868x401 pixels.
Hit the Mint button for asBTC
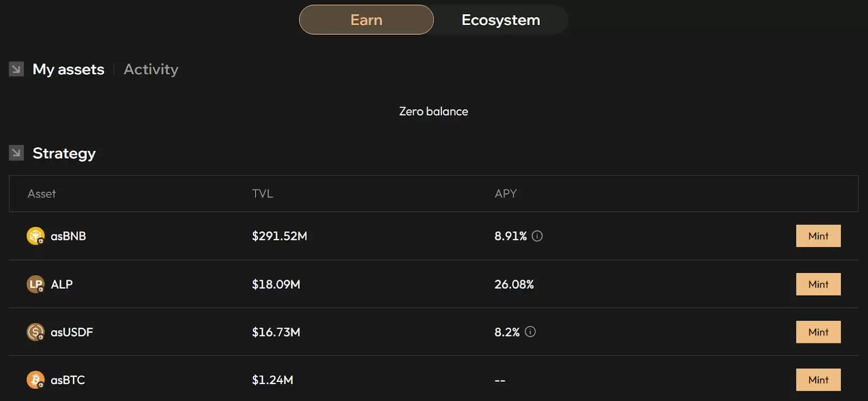point(818,380)
